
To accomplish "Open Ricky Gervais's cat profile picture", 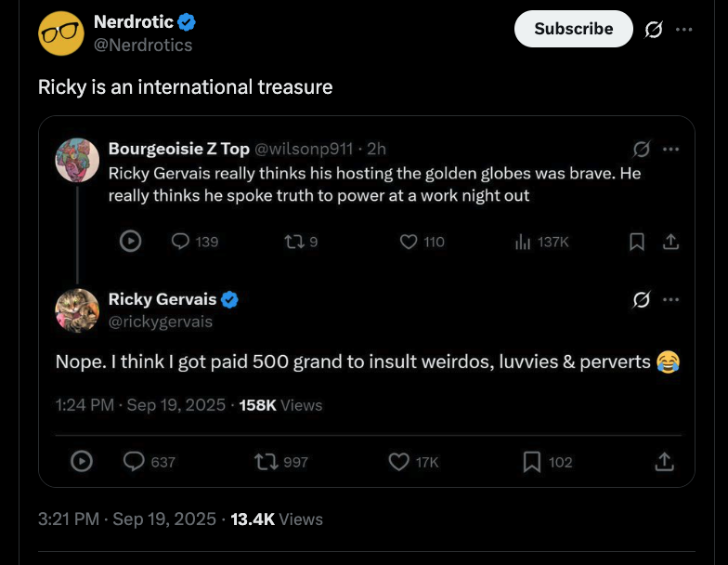I will point(77,310).
